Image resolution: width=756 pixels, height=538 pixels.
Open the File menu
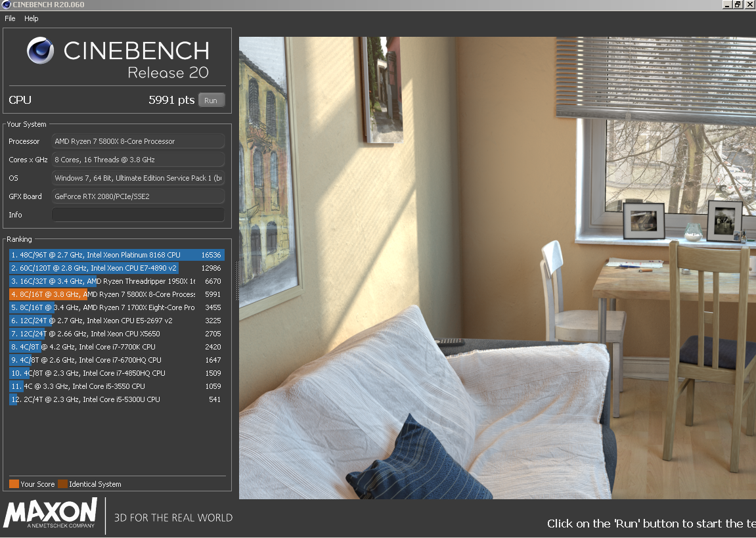tap(10, 18)
